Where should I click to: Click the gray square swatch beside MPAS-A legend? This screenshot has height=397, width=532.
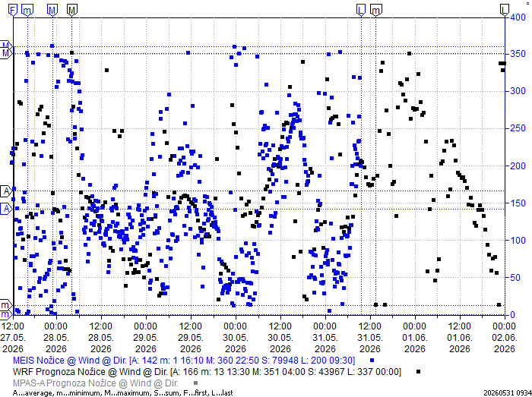[x=195, y=383]
